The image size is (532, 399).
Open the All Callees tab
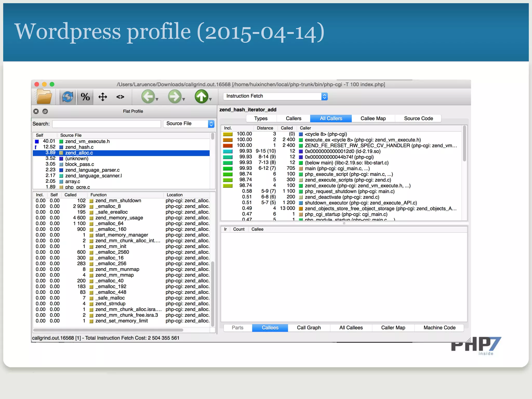coord(351,328)
